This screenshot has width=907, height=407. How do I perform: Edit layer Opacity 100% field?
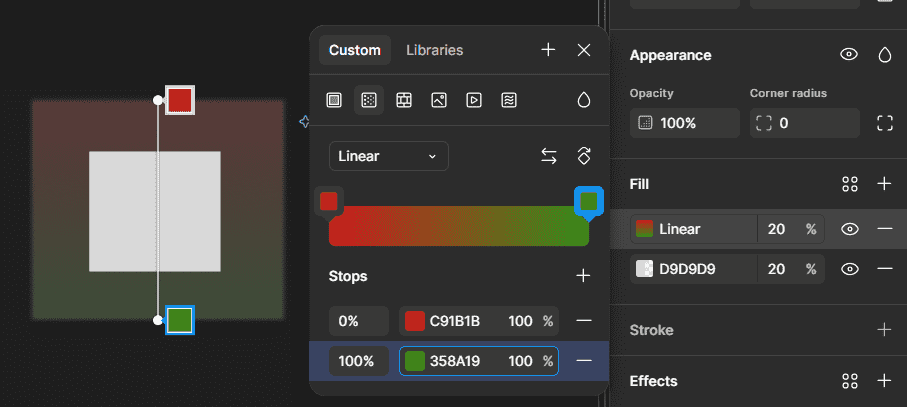point(685,123)
